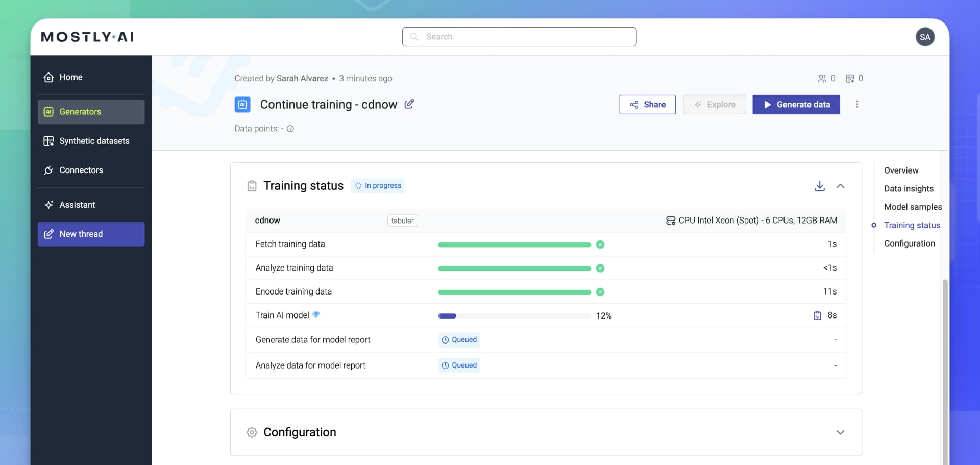This screenshot has height=465, width=980.
Task: Open the three-dot more options menu
Action: (857, 104)
